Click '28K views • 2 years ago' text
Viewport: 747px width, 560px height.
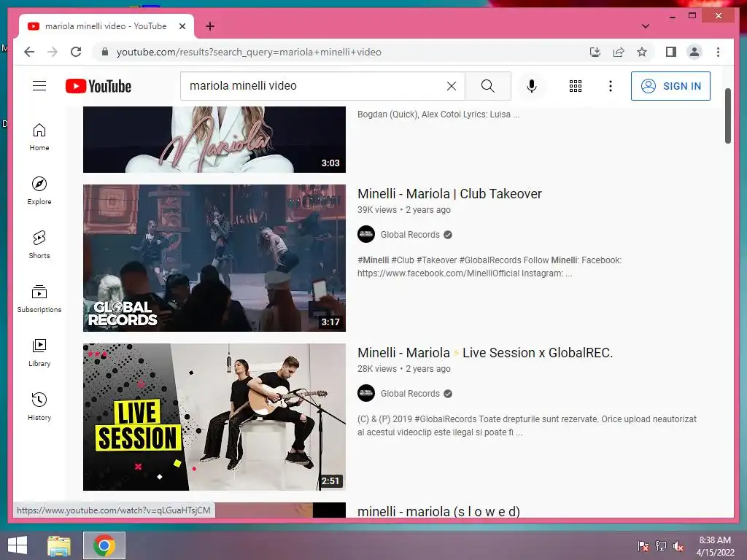[403, 368]
